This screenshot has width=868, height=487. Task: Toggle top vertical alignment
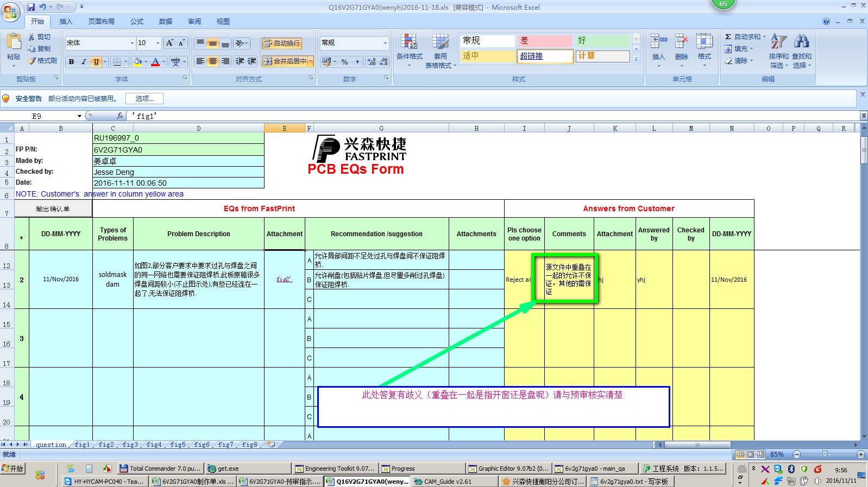[200, 43]
